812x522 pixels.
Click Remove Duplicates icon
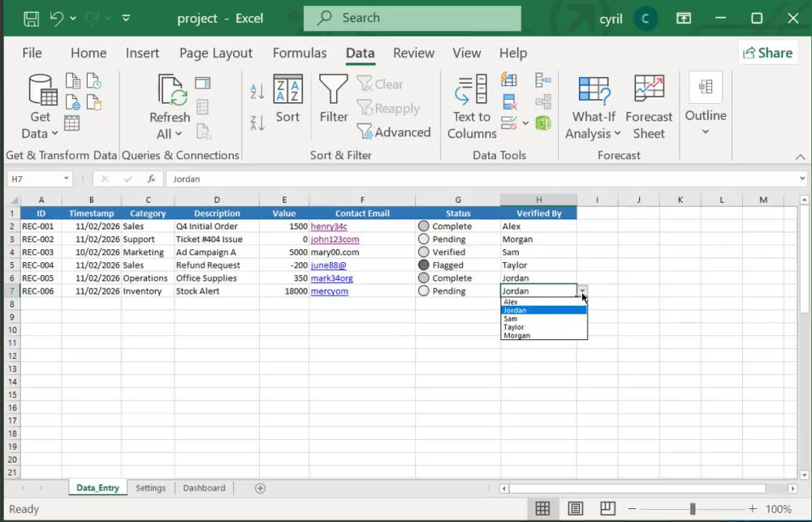(510, 102)
